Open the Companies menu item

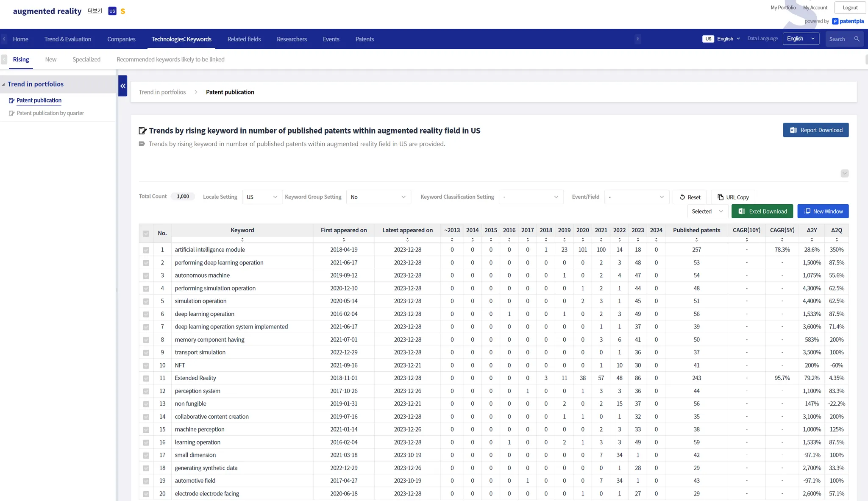pos(121,39)
